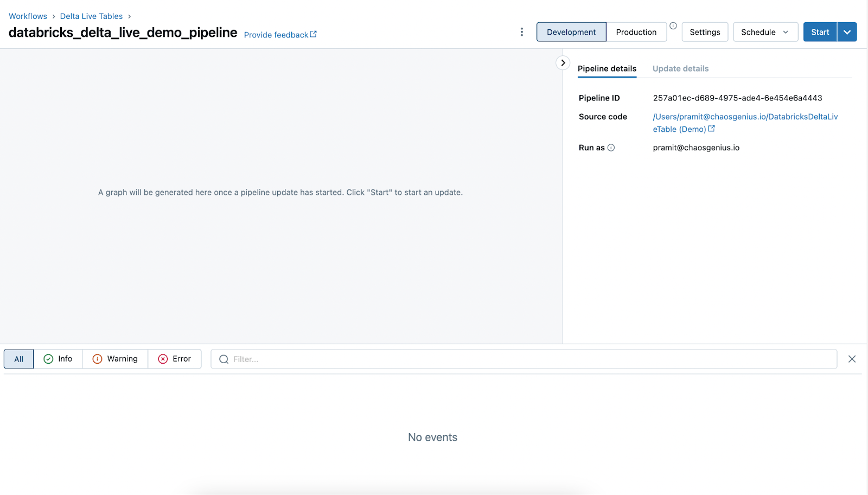Switch pipeline to Production mode
Viewport: 868px width, 495px height.
point(636,31)
